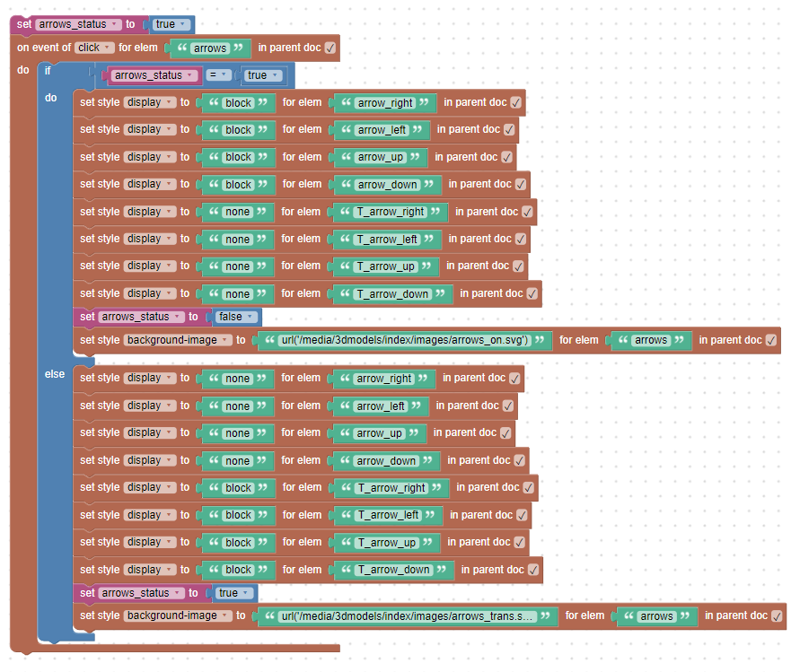The width and height of the screenshot is (791, 672).
Task: Open display dropdown in arrow_left 'block' row
Action: tap(149, 129)
